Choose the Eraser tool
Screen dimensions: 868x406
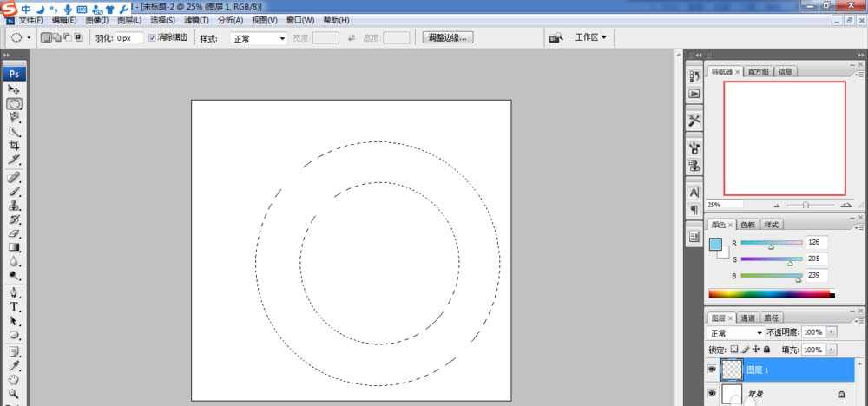coord(15,233)
